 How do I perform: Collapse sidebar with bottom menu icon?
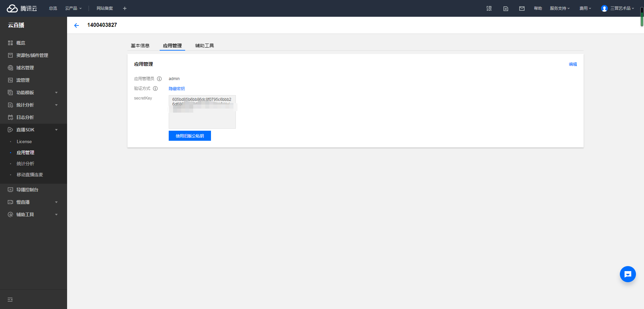point(10,300)
